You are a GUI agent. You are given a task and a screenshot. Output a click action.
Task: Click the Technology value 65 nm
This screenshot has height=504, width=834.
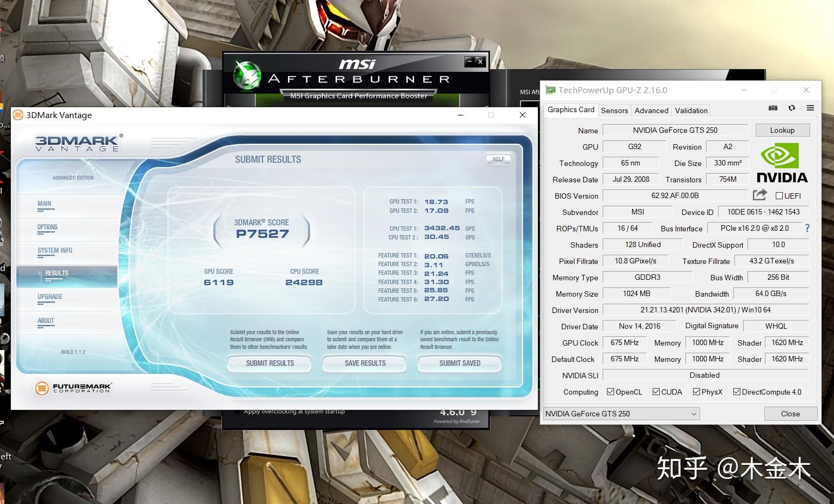(x=631, y=163)
